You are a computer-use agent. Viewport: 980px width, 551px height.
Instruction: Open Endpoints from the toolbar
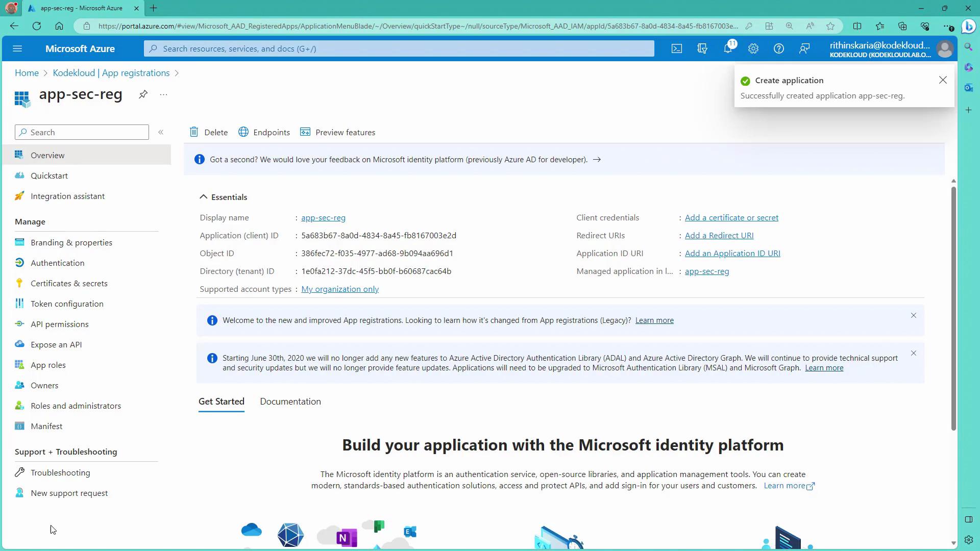264,132
